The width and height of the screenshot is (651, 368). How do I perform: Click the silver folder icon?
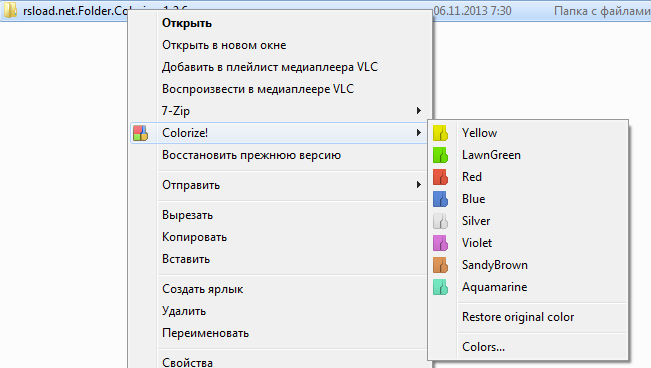(440, 221)
